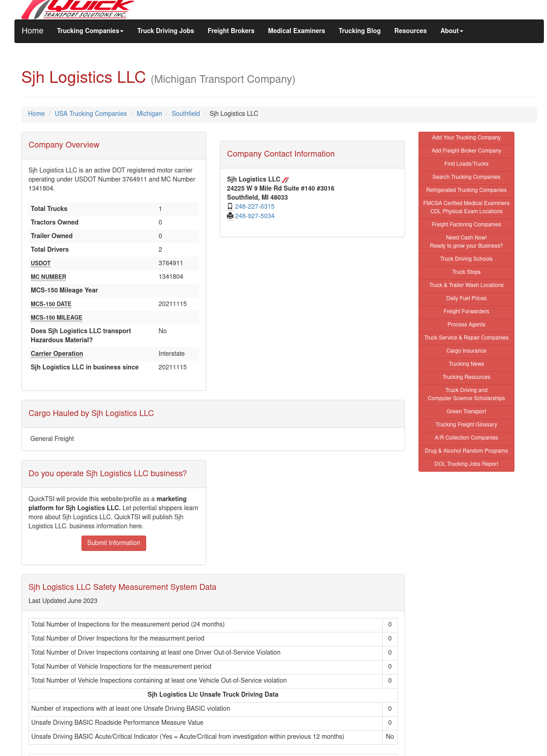This screenshot has width=547, height=756.
Task: Click the MCS-150 MILEAGE label
Action: pyautogui.click(x=57, y=318)
